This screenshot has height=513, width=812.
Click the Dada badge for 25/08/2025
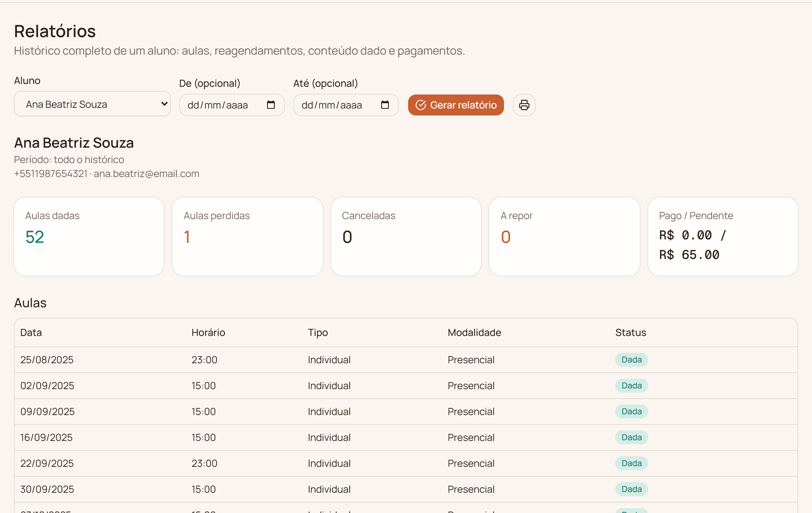(632, 360)
